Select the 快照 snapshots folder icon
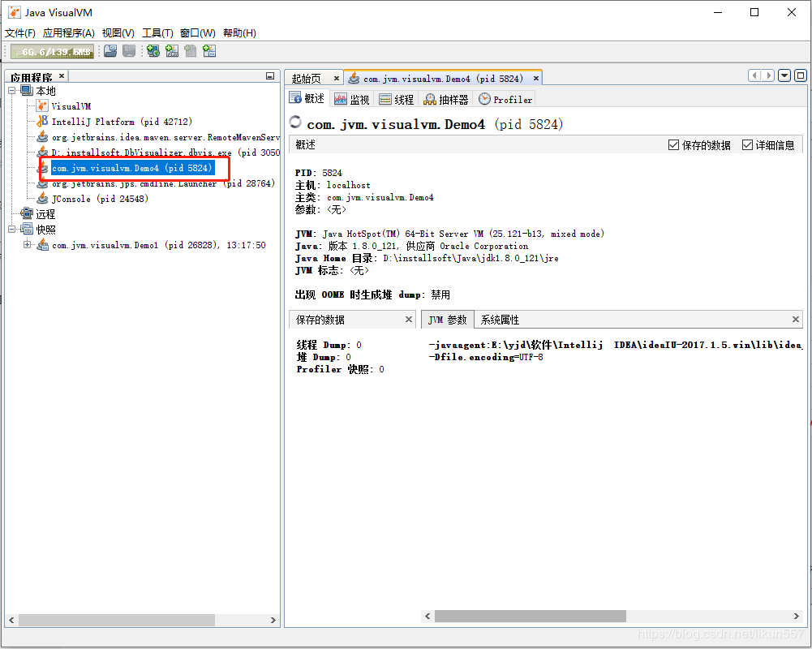Screen dimensions: 812x649 [x=27, y=229]
